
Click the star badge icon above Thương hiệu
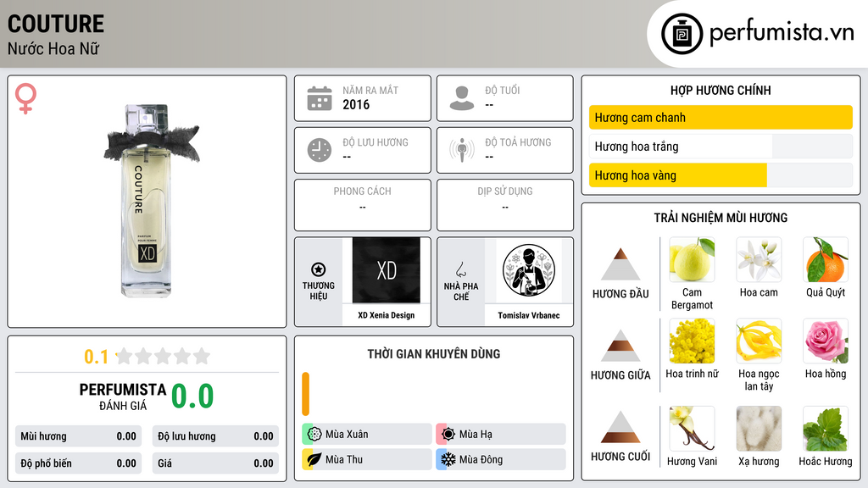(x=319, y=269)
